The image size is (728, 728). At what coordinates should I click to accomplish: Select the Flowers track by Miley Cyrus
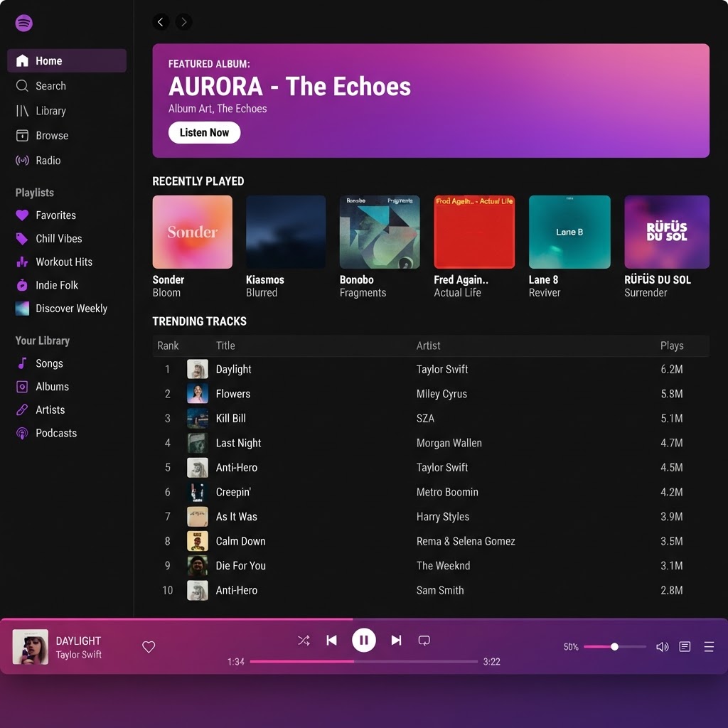point(431,394)
